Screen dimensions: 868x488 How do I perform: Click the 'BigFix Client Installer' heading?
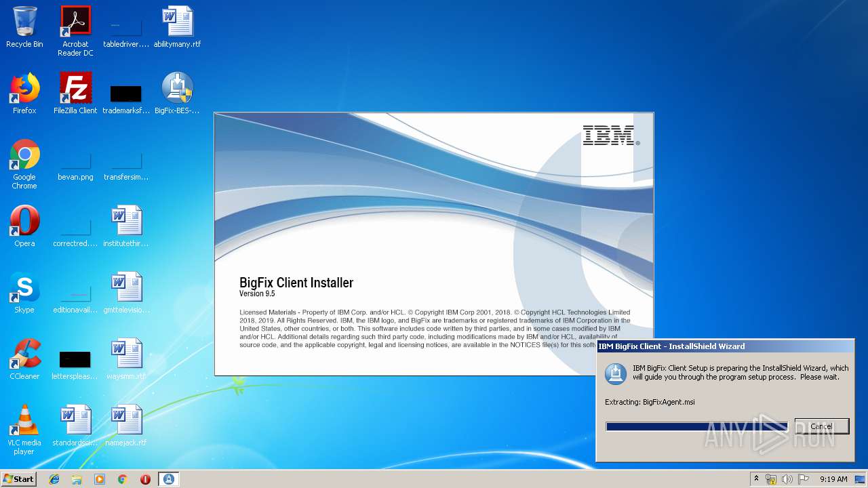pyautogui.click(x=296, y=283)
